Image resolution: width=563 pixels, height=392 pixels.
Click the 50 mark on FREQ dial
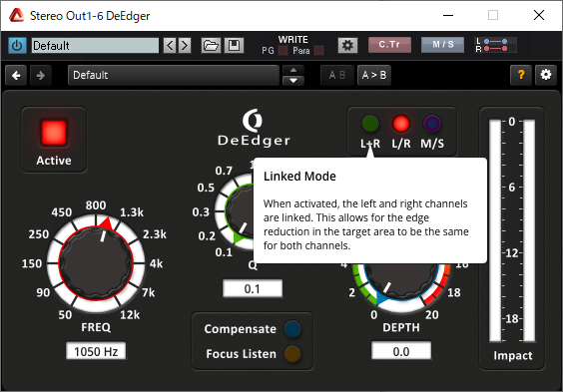coord(65,315)
